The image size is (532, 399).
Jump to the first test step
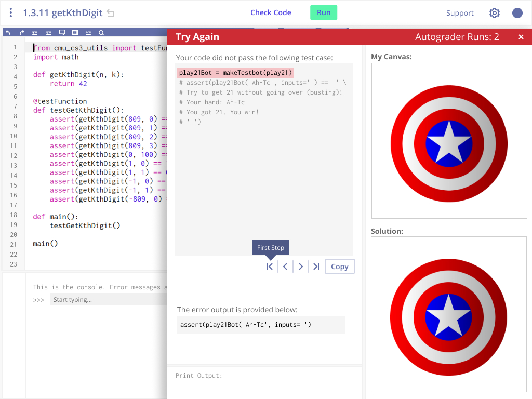[270, 267]
